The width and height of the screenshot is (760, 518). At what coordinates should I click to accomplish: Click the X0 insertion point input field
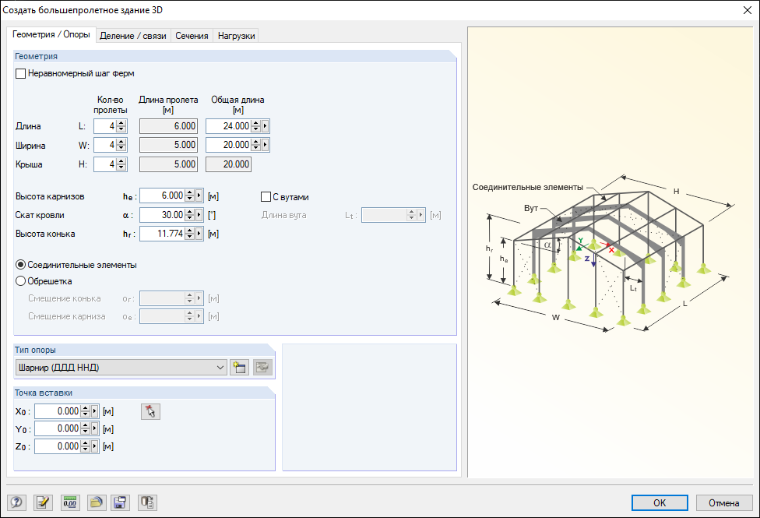click(57, 411)
